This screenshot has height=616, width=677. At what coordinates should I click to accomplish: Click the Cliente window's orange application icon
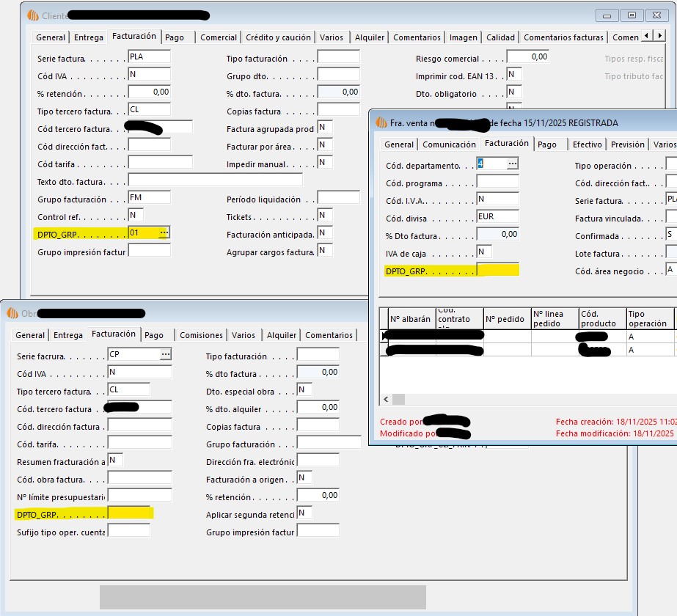point(33,15)
